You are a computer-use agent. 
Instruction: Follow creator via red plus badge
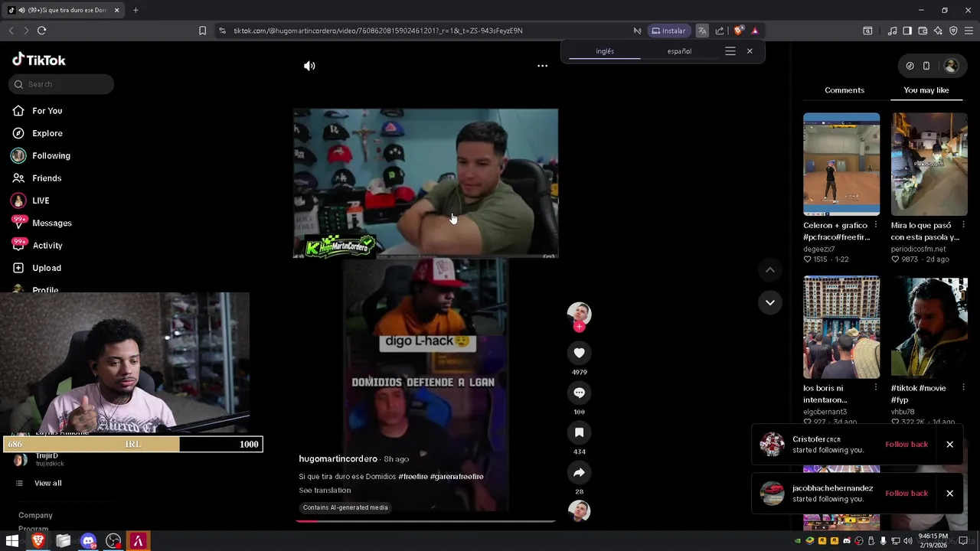click(579, 327)
